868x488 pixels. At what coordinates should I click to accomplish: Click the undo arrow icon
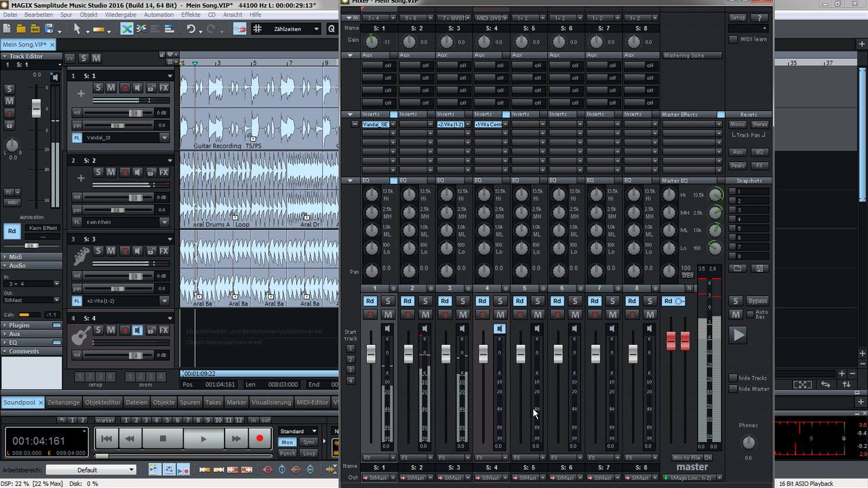tap(191, 29)
